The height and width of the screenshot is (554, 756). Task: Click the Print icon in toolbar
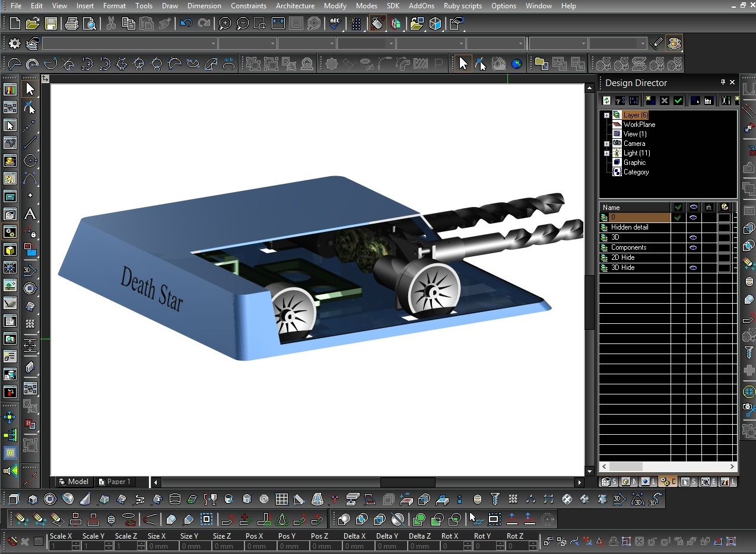tap(72, 24)
